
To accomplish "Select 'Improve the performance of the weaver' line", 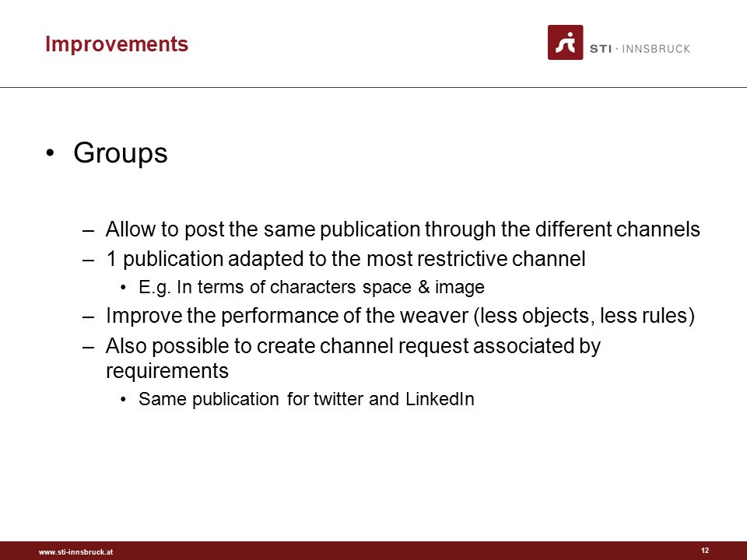I will click(400, 316).
